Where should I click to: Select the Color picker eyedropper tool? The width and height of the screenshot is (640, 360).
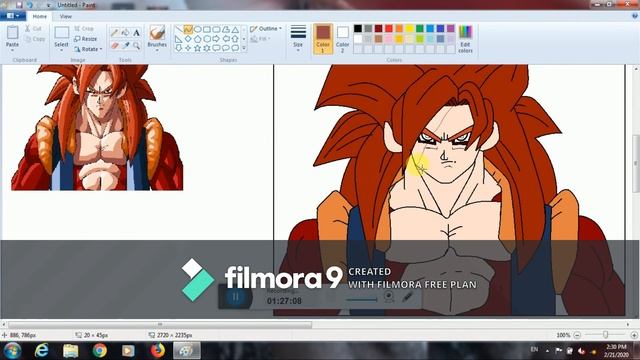[126, 46]
